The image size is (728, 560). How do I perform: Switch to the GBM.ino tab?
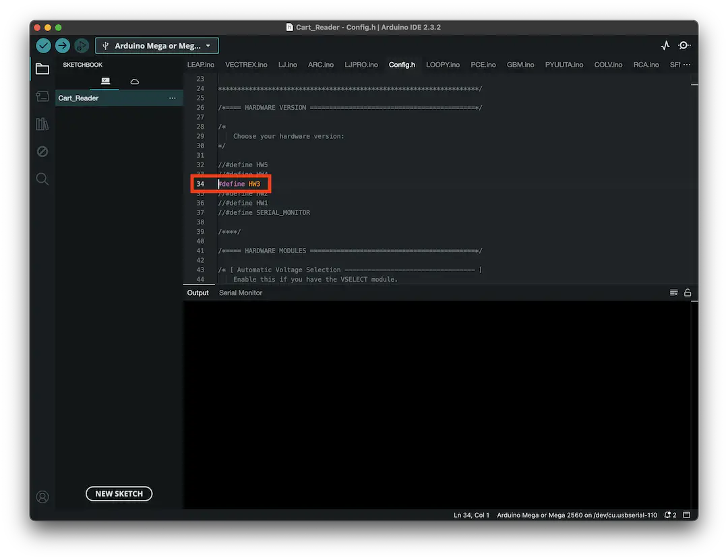coord(520,65)
